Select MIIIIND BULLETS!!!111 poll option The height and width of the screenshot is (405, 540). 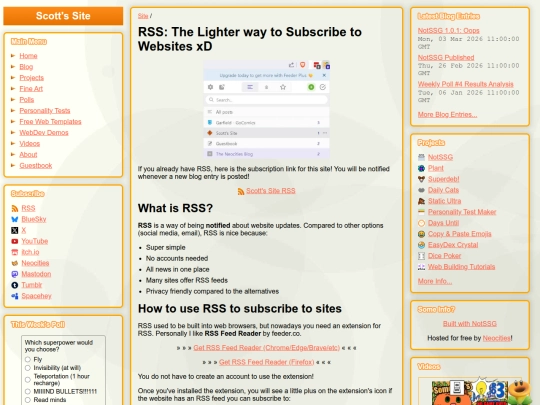pos(28,392)
